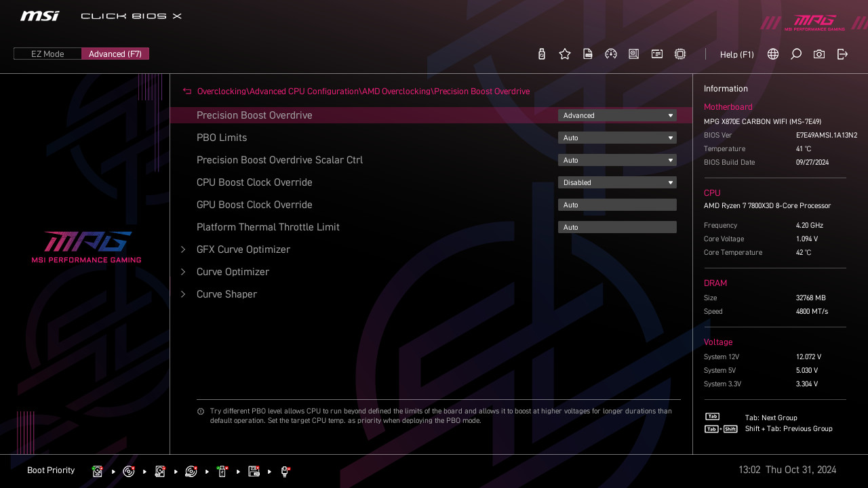Click BIOS version E7E49AMSI.1A13N2

[827, 136]
